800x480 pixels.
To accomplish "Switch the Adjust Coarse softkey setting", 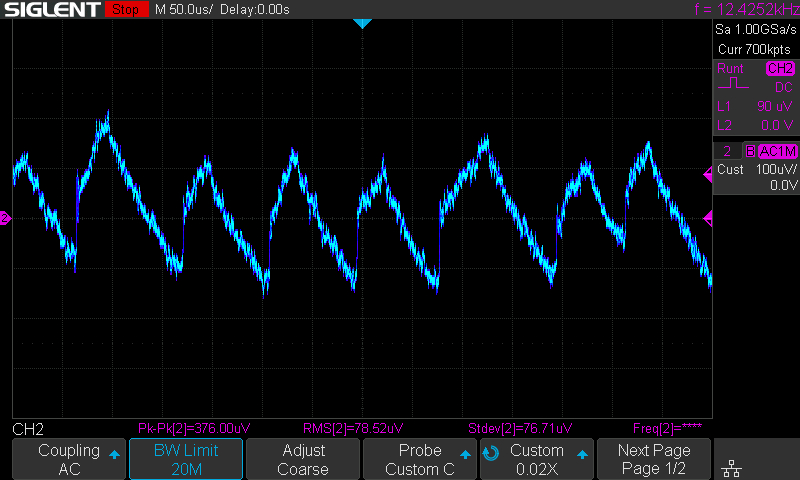I will pos(303,459).
